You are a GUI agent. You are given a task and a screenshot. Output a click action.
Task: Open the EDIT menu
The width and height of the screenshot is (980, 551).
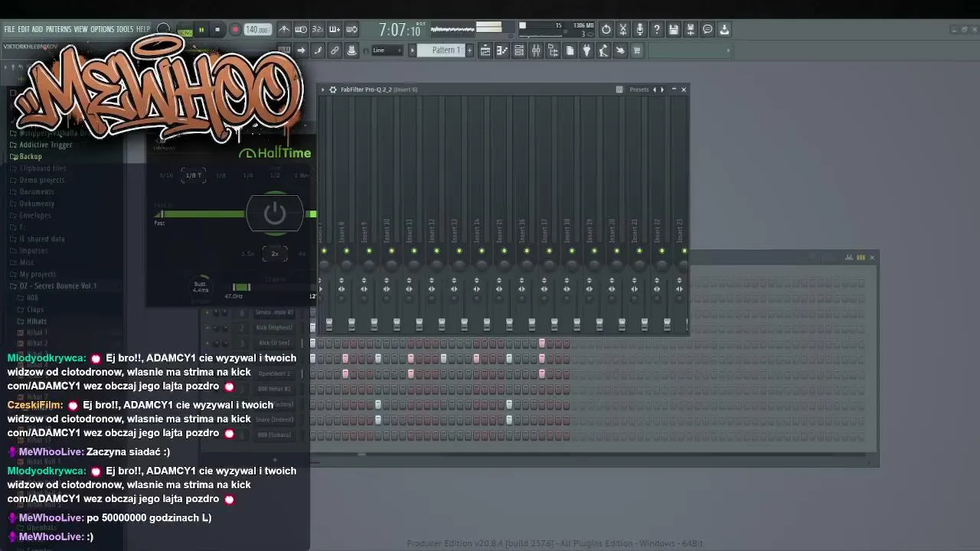(x=24, y=29)
